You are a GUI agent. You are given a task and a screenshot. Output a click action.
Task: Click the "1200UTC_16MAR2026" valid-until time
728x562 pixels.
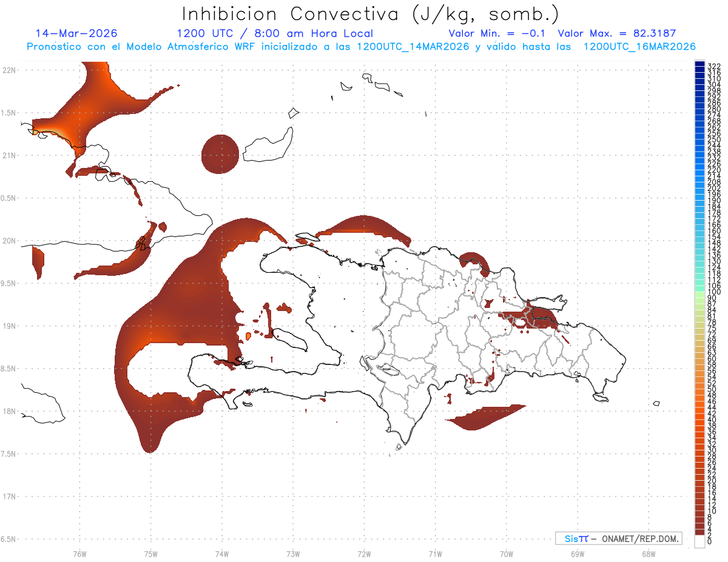pyautogui.click(x=639, y=47)
